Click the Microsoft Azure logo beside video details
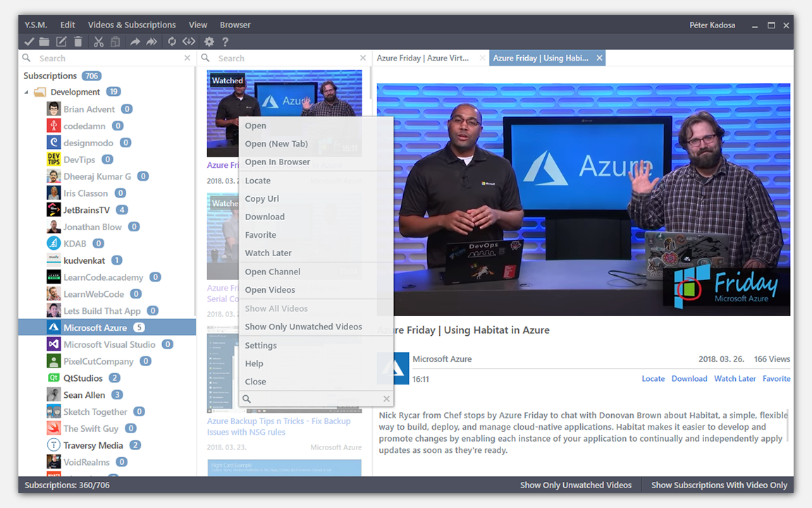The image size is (812, 508). [x=393, y=368]
